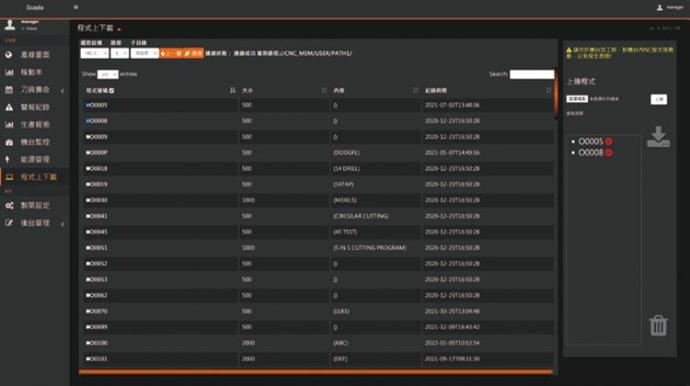Click program number O0099 in the table
Screen dimensions: 690x386
click(x=99, y=327)
